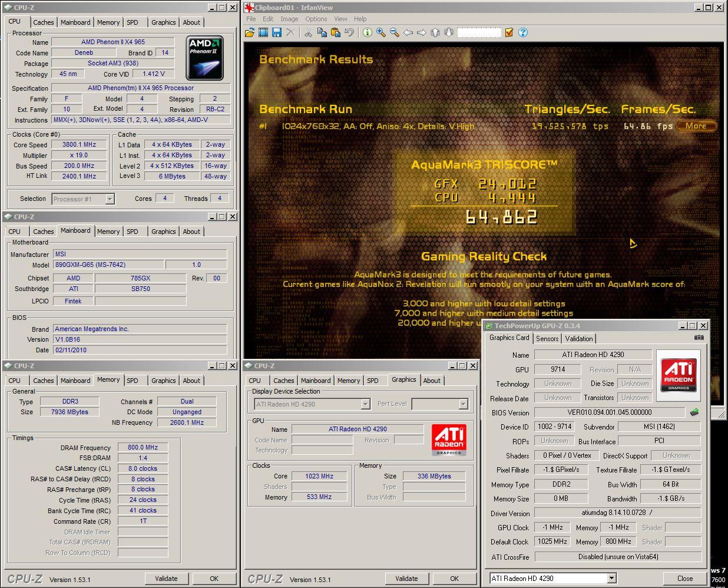
Task: Click the DRAM Frequency value 800.0 MHz
Action: click(x=143, y=447)
